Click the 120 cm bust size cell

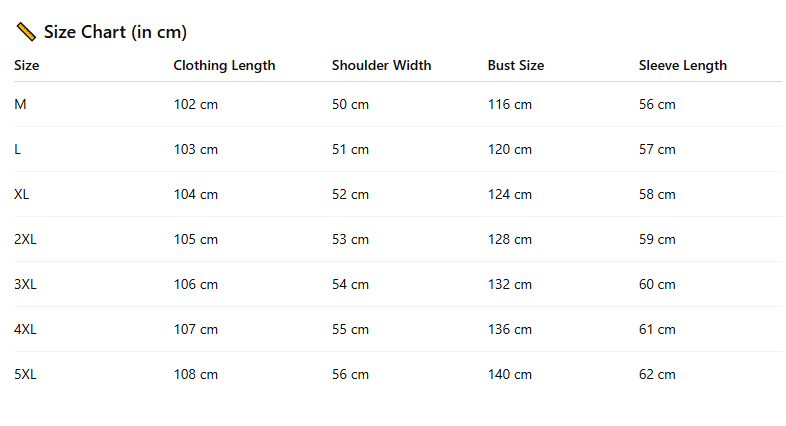point(510,149)
